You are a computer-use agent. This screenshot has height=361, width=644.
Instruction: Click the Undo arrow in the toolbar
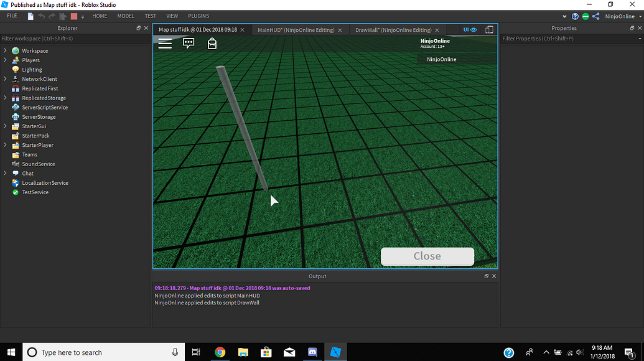click(x=41, y=16)
